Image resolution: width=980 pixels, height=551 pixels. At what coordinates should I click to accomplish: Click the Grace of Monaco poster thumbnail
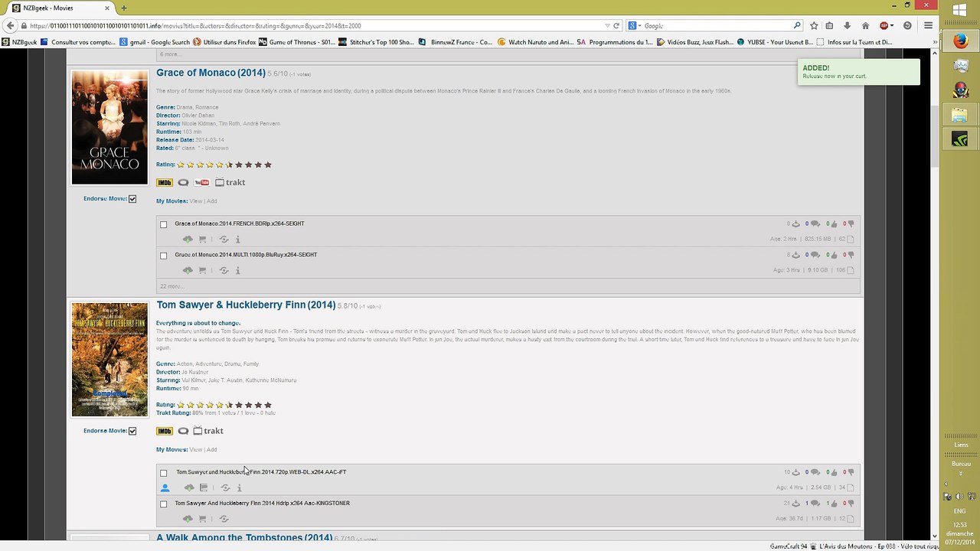tap(109, 128)
